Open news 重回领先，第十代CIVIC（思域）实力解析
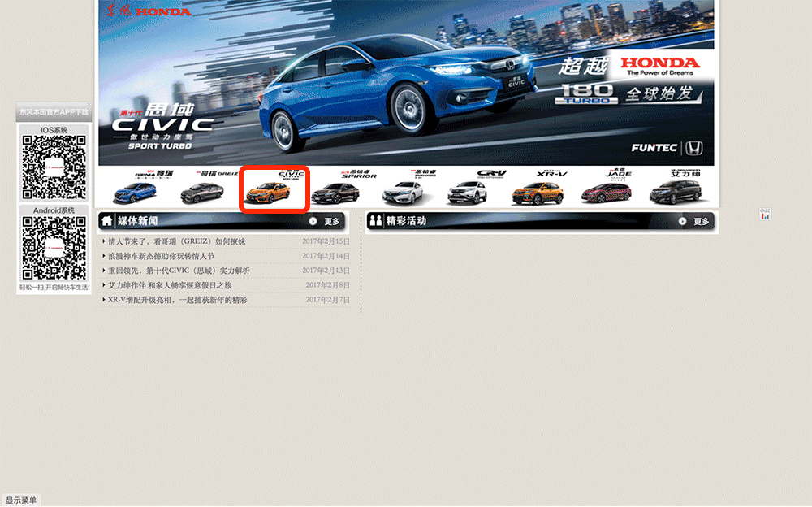812x507 pixels. click(179, 271)
